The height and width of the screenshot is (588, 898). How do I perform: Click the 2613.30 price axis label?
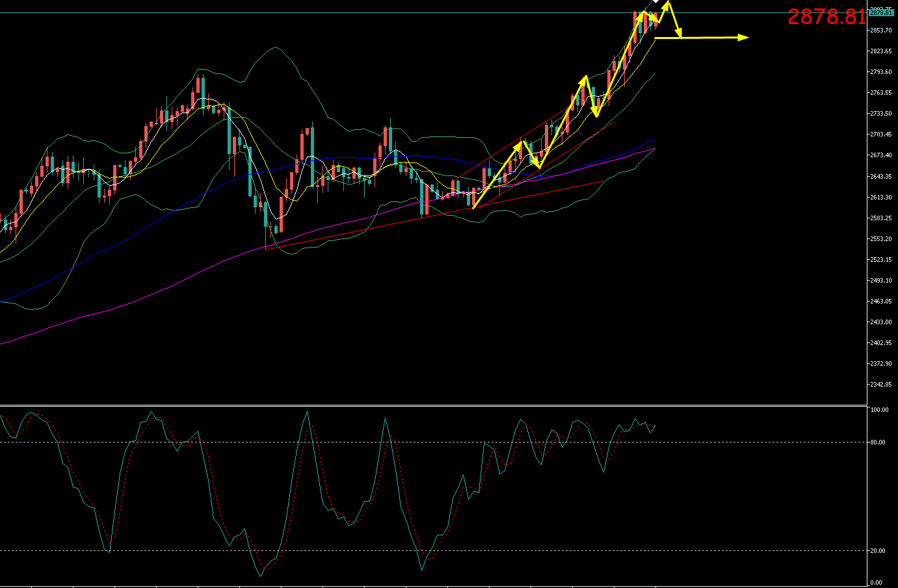coord(880,198)
